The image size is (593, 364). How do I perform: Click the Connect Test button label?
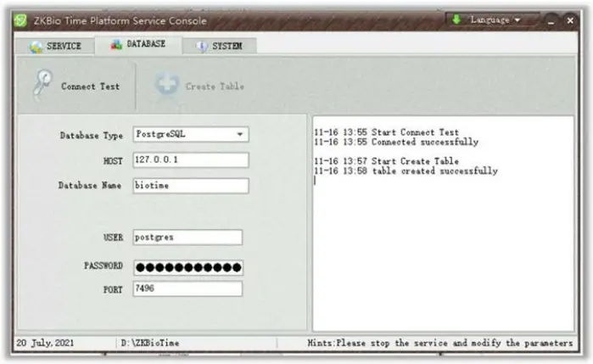91,87
